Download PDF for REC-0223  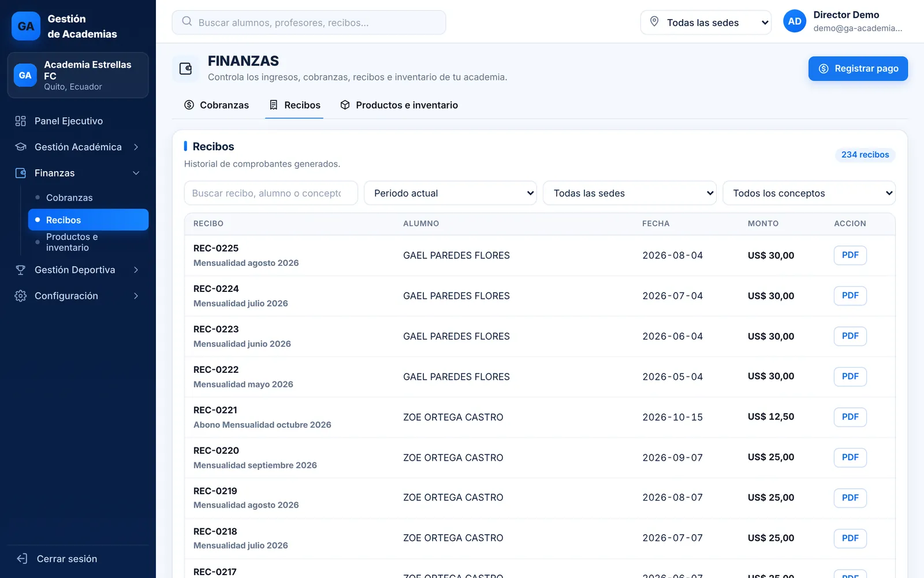click(850, 336)
